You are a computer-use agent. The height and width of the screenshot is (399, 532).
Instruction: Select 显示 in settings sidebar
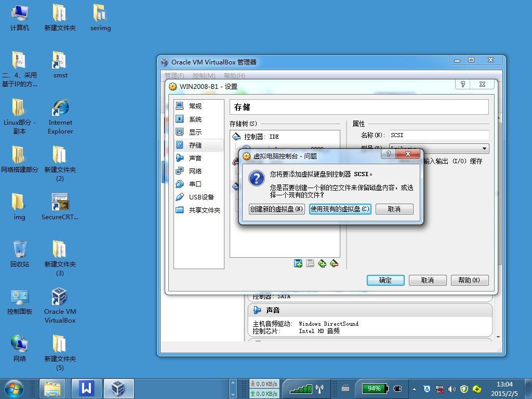click(195, 132)
